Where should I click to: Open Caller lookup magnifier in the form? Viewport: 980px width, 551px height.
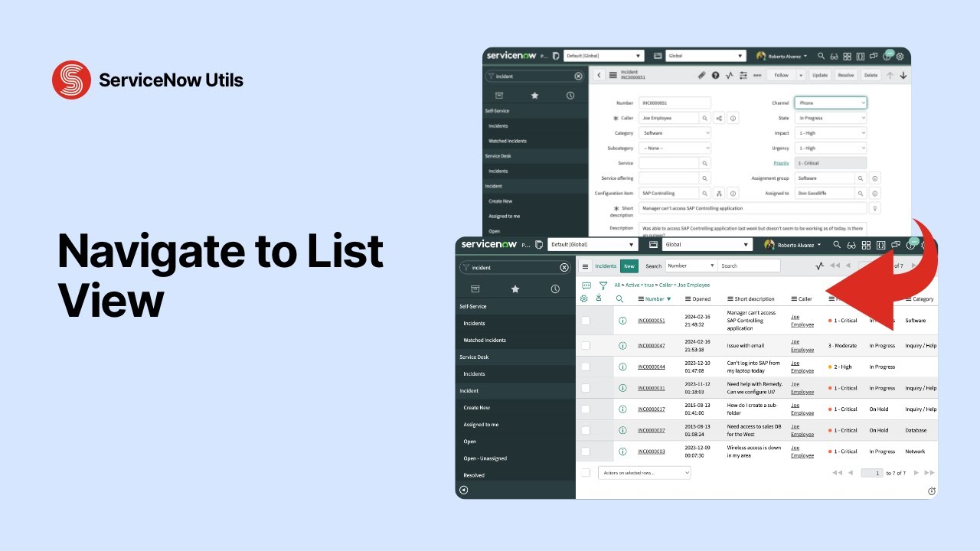(705, 118)
